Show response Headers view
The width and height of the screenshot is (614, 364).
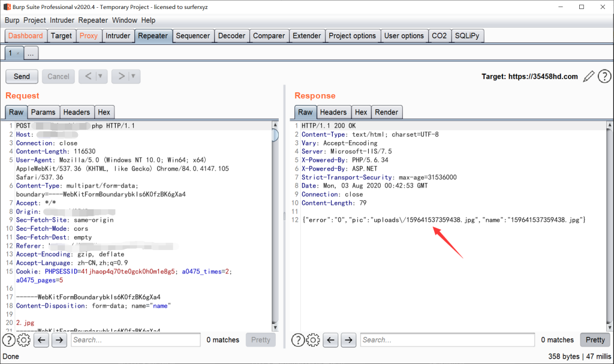pyautogui.click(x=333, y=112)
